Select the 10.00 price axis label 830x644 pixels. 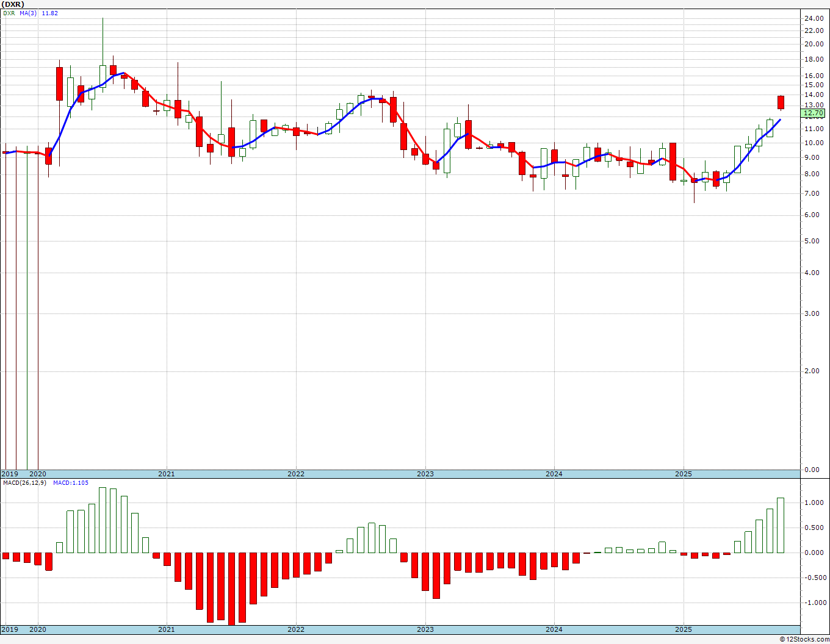[x=814, y=143]
